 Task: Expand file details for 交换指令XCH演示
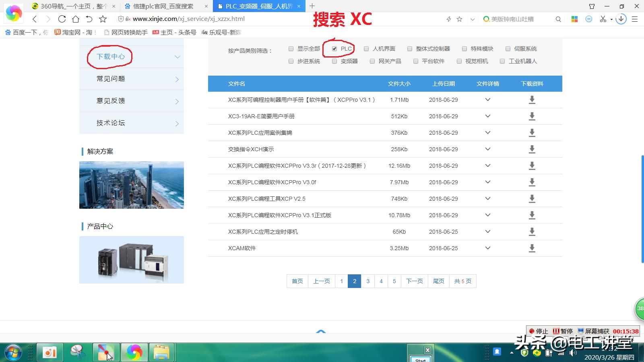click(487, 149)
